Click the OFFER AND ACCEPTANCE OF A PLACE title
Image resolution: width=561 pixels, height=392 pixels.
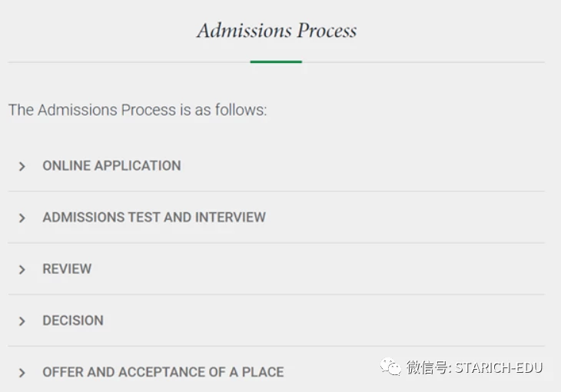(x=163, y=372)
